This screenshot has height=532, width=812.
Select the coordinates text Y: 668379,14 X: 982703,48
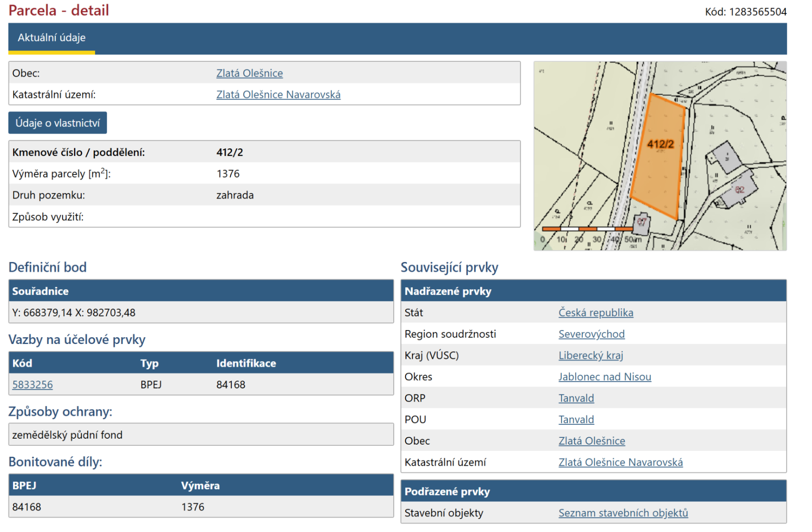74,312
